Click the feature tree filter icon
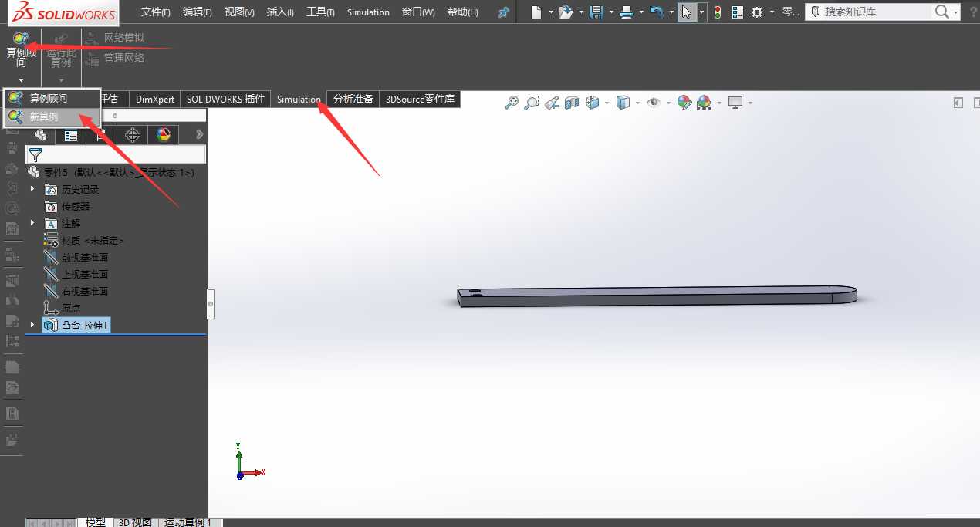This screenshot has height=527, width=980. [35, 155]
